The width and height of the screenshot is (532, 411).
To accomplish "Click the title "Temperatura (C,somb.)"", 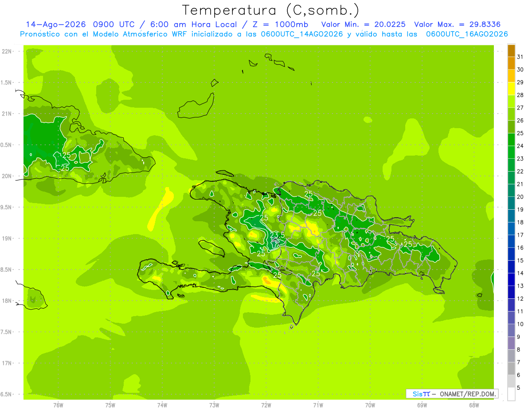I will click(x=270, y=10).
